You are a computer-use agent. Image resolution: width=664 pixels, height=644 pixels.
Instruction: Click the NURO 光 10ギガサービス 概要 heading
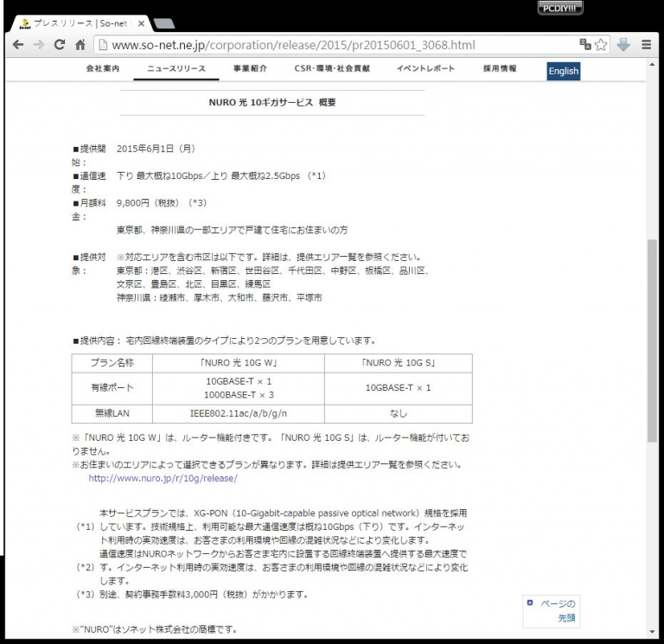click(272, 103)
